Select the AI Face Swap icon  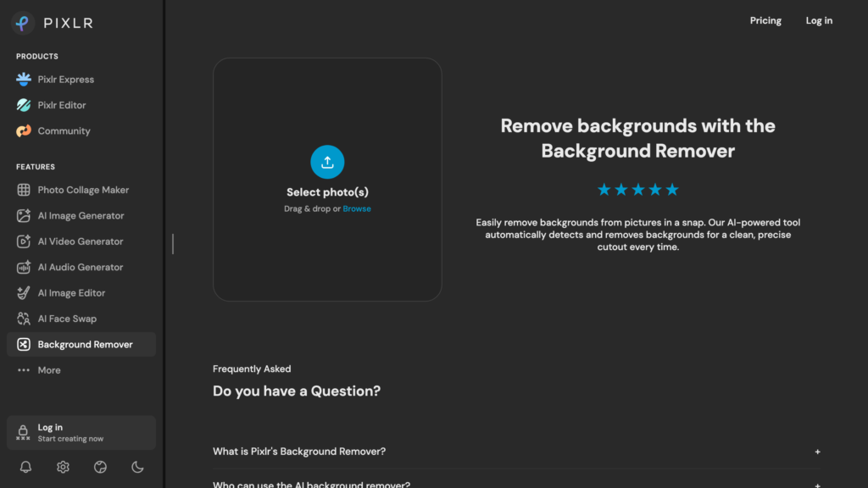(x=23, y=319)
